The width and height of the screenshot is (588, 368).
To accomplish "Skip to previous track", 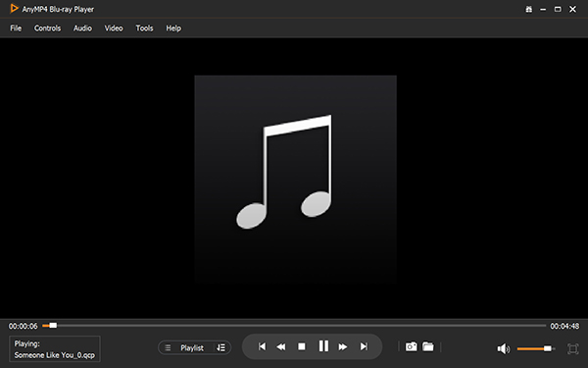I will [262, 346].
